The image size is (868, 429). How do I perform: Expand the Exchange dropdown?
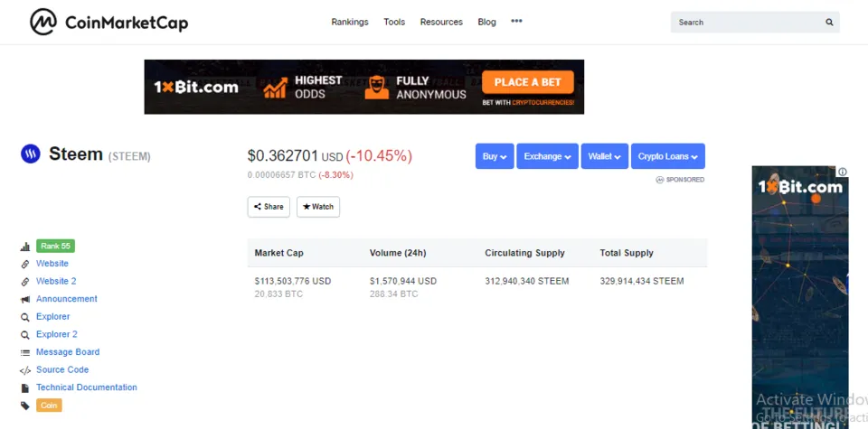(x=548, y=156)
